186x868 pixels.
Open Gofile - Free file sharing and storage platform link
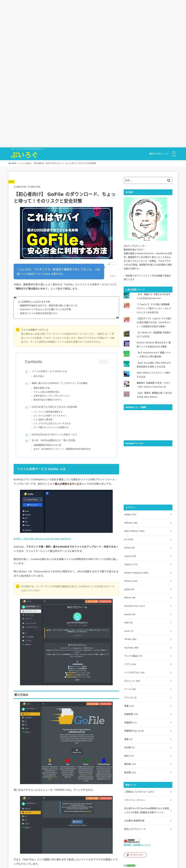[42, 538]
